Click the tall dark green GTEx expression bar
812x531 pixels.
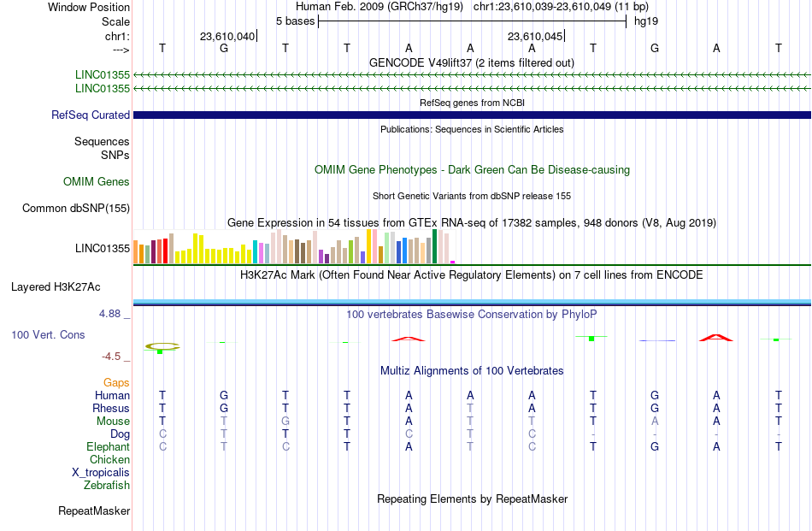pyautogui.click(x=434, y=246)
